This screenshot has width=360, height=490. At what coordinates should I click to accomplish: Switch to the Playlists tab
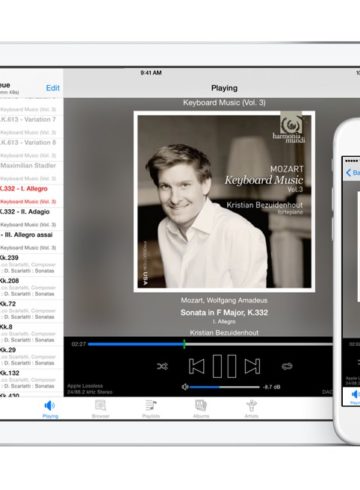(x=151, y=409)
